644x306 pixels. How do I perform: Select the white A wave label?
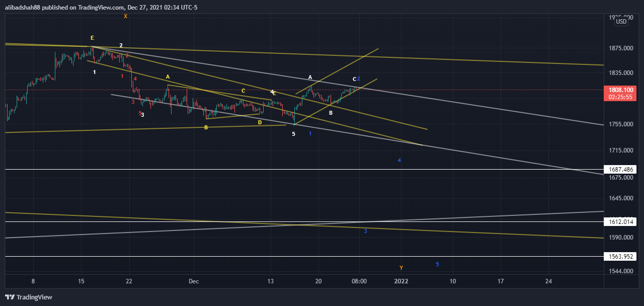tap(310, 77)
